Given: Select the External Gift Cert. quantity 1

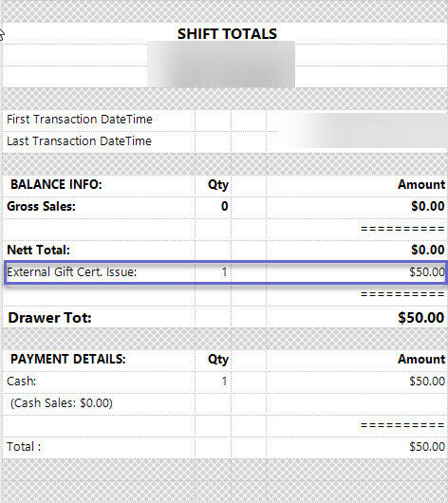Looking at the screenshot, I should 224,272.
